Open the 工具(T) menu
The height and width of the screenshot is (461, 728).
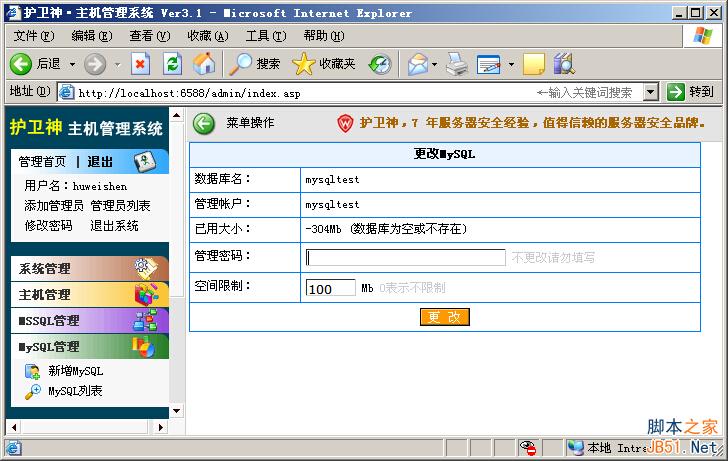tap(265, 36)
